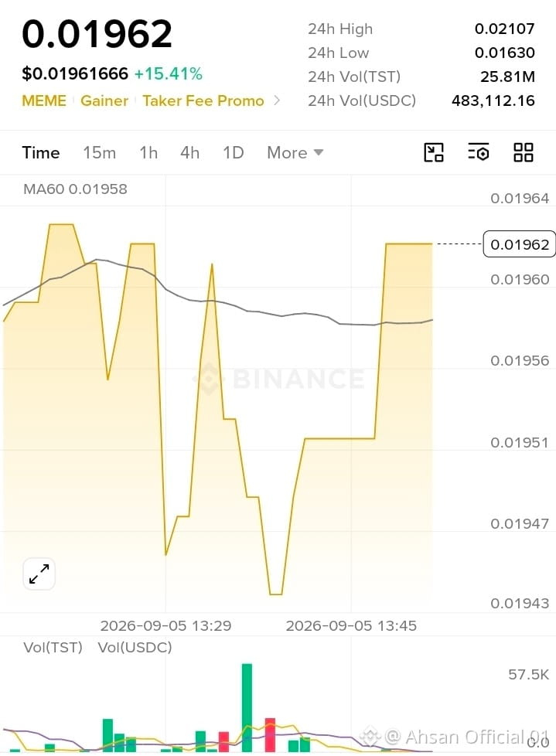556x756 pixels.
Task: Open the Taker Fee Promo link
Action: [x=203, y=100]
